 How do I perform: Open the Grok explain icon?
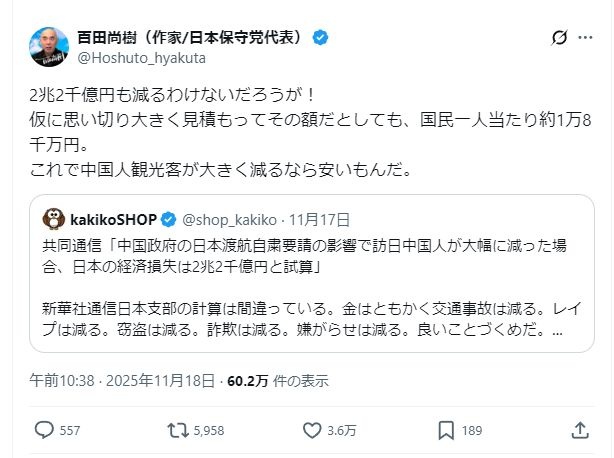click(x=561, y=38)
